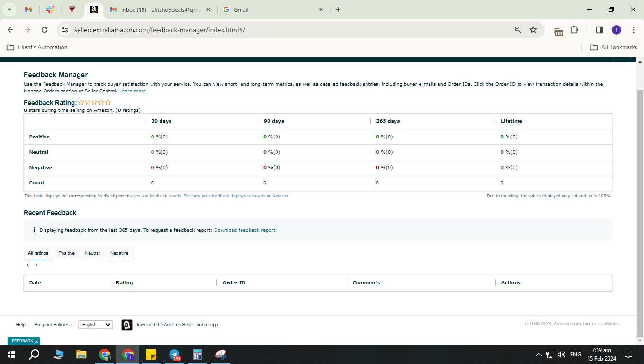Switch to the Neutral feedback tab

click(92, 253)
